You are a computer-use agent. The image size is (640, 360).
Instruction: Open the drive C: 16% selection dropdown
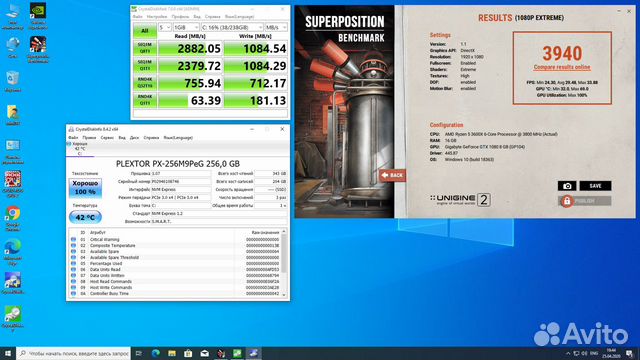tap(232, 27)
